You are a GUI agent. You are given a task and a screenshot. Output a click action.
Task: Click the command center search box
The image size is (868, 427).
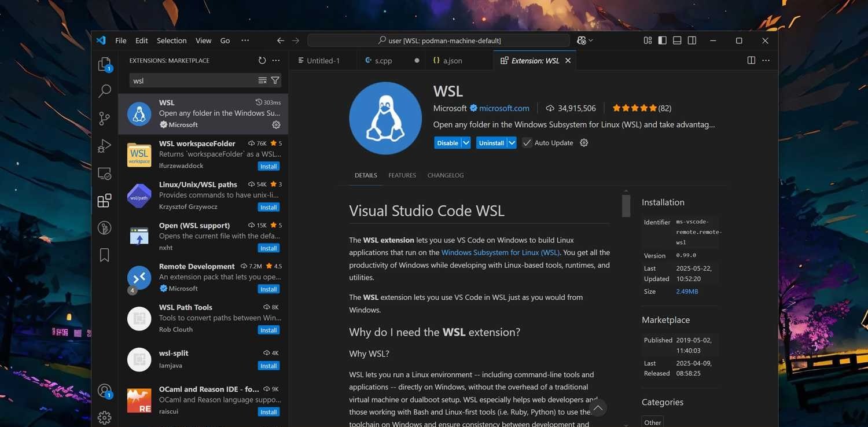[439, 41]
